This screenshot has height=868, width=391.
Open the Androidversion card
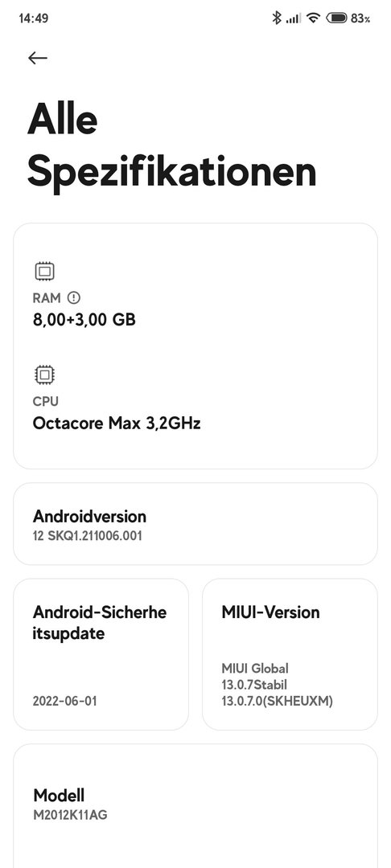195,524
